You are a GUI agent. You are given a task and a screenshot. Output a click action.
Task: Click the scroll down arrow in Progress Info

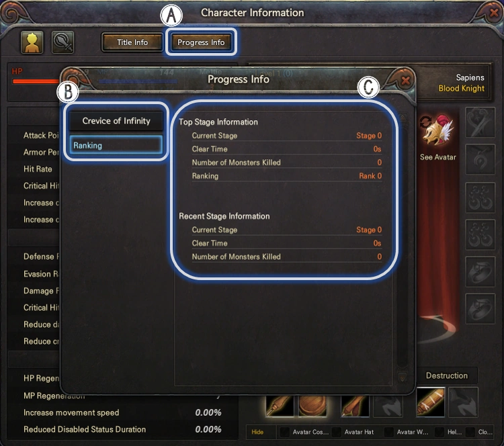click(403, 377)
